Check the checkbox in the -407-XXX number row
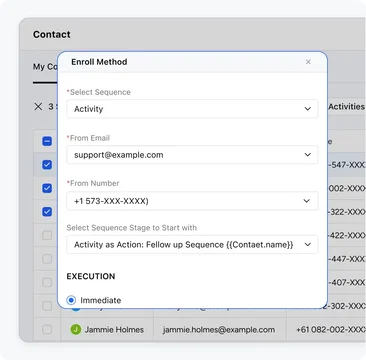The height and width of the screenshot is (360, 366). tap(47, 282)
